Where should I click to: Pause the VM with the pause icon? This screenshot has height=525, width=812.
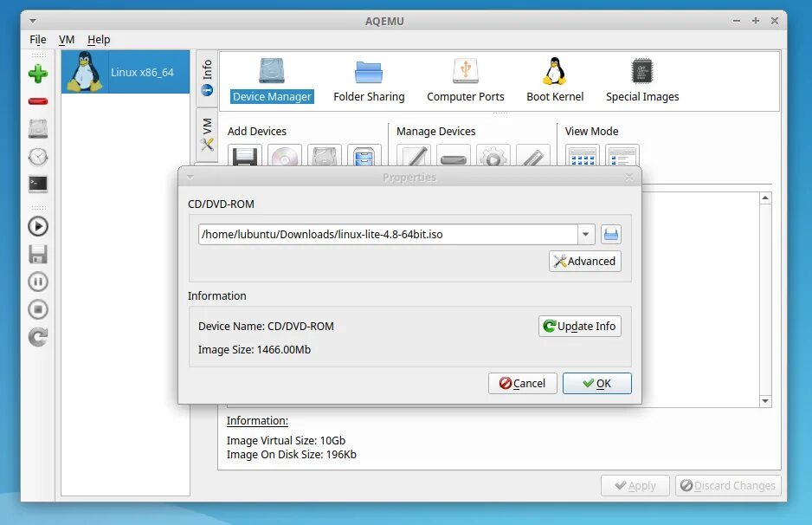(38, 282)
